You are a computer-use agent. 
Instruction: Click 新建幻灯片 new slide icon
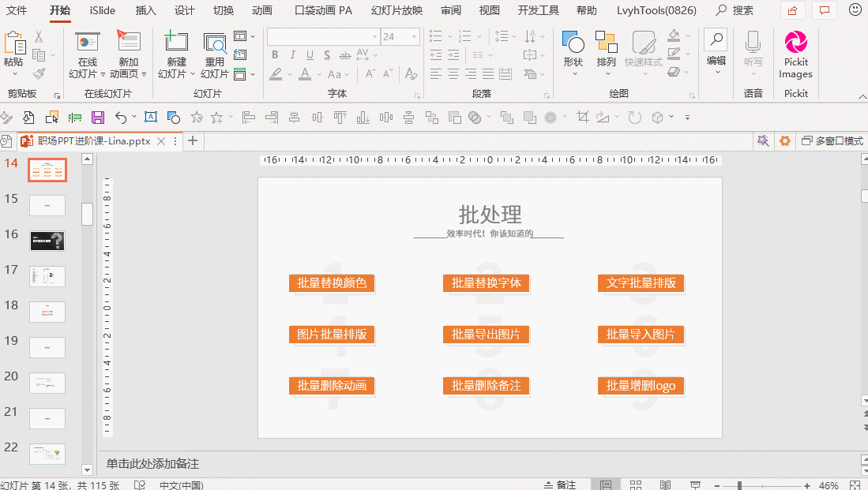tap(176, 42)
